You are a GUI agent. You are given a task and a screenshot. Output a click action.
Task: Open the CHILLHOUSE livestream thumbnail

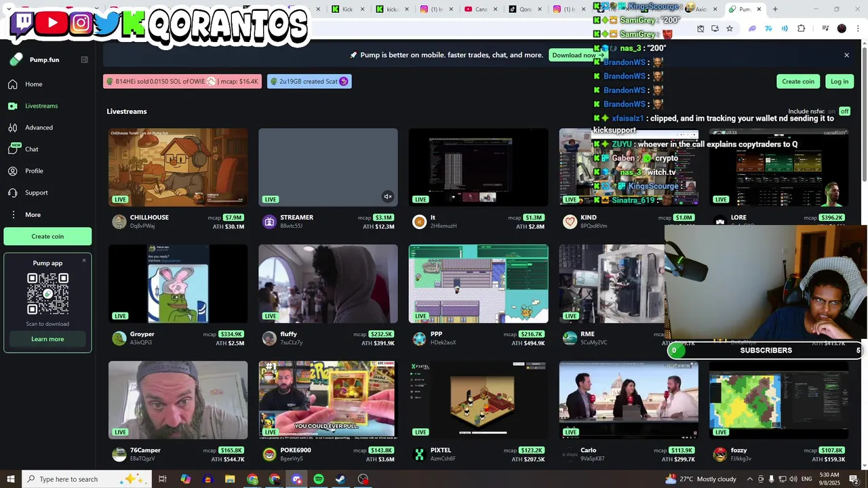178,167
